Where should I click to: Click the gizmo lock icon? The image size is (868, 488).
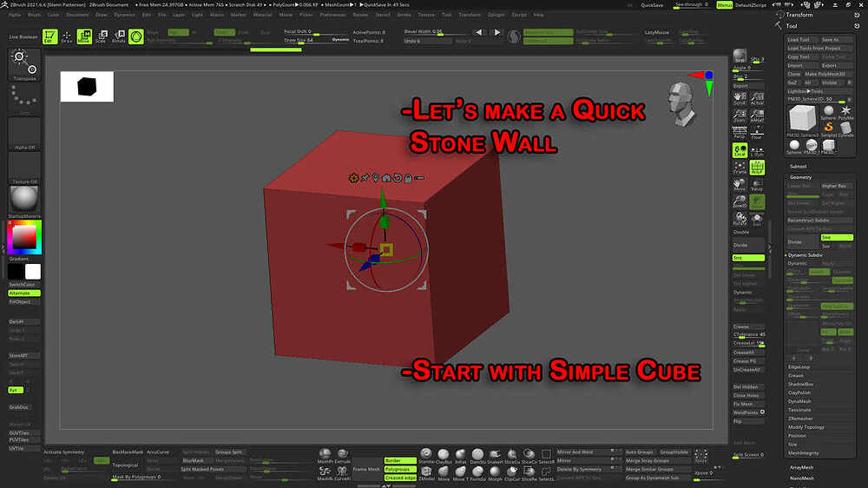tap(408, 178)
